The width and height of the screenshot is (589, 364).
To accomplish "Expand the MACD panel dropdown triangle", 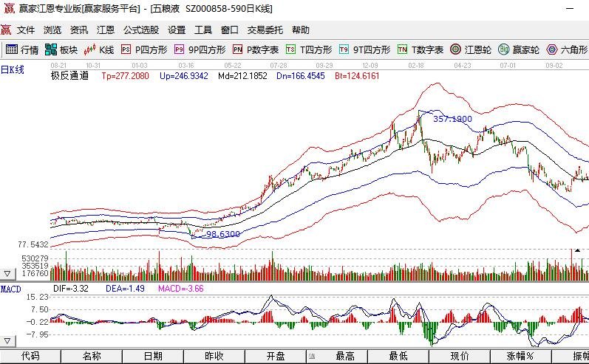I will point(7,340).
